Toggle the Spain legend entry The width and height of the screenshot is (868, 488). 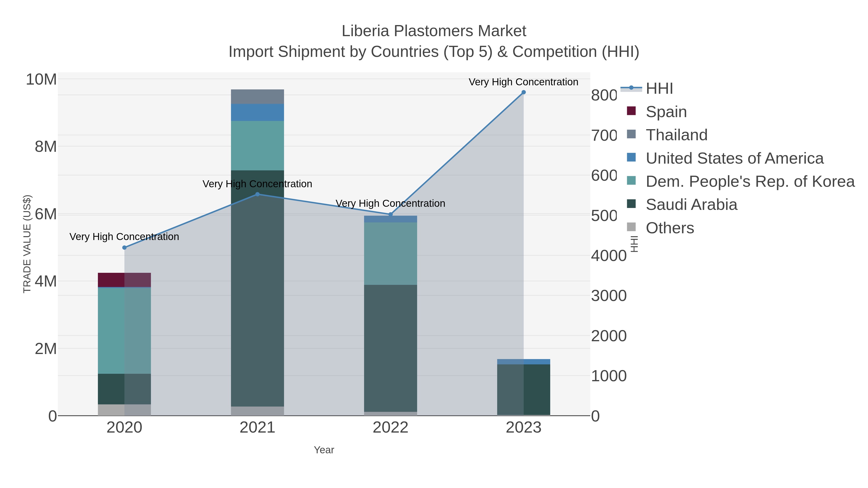coord(656,112)
